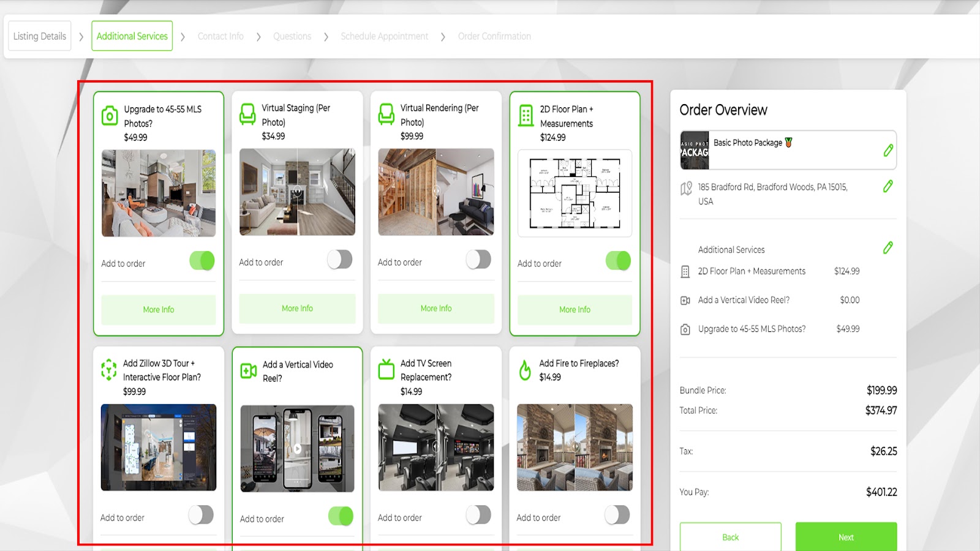
Task: Edit Additional Services with pencil icon
Action: pos(888,248)
